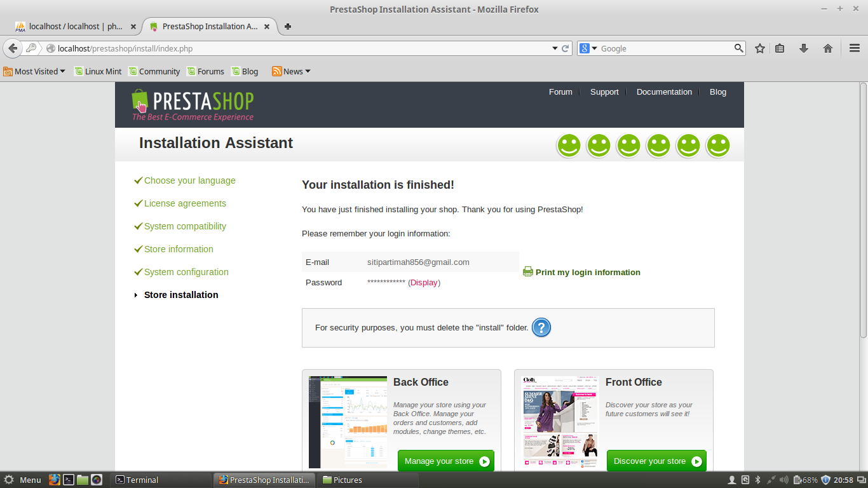Viewport: 868px width, 488px height.
Task: Show bookmarks list icon in toolbar
Action: coord(780,48)
